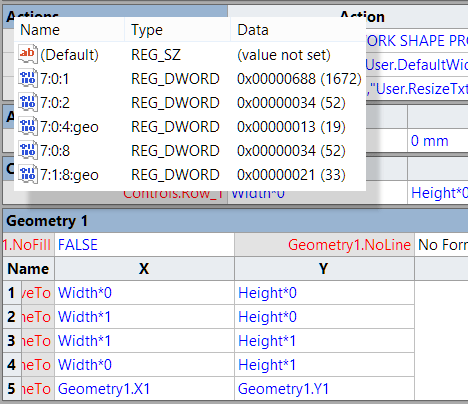Click the DWORD icon for 7:0:1
Viewport: 468px width, 404px height.
click(x=28, y=78)
